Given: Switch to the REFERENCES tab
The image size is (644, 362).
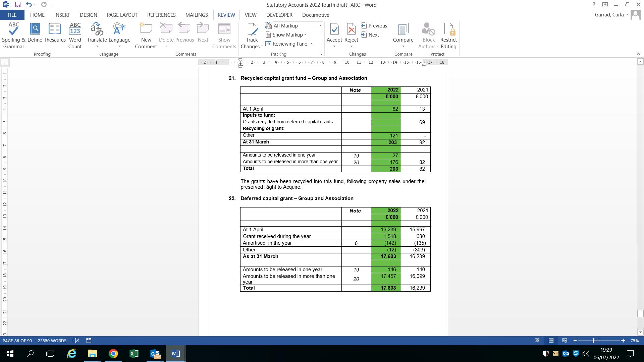Looking at the screenshot, I should (161, 15).
